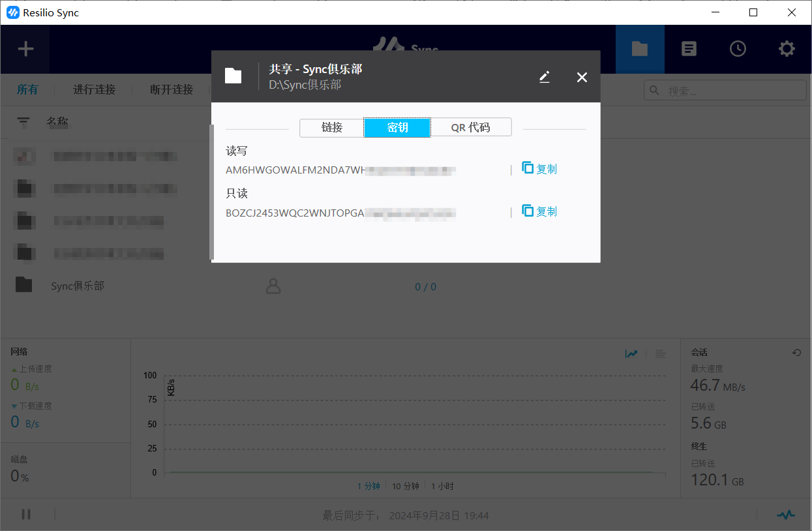Maximize the Resilio Sync window

753,12
